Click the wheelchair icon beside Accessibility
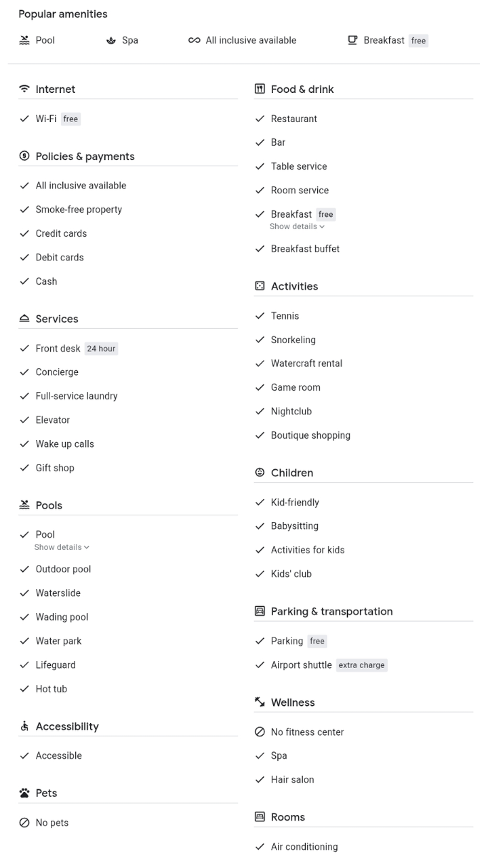 pyautogui.click(x=24, y=726)
